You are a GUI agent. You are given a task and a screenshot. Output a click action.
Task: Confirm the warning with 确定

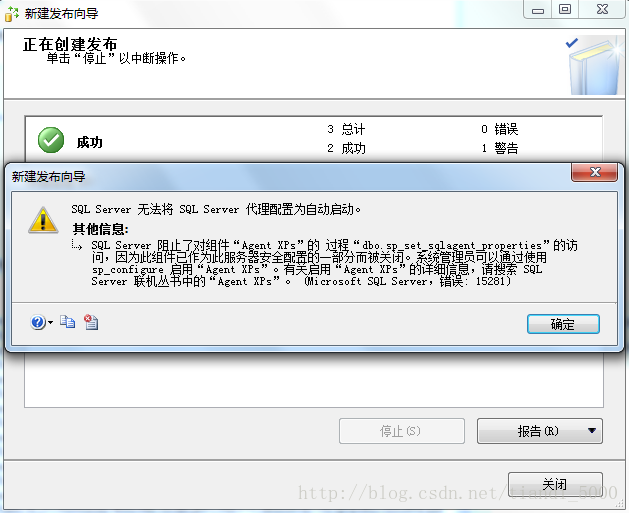(563, 324)
